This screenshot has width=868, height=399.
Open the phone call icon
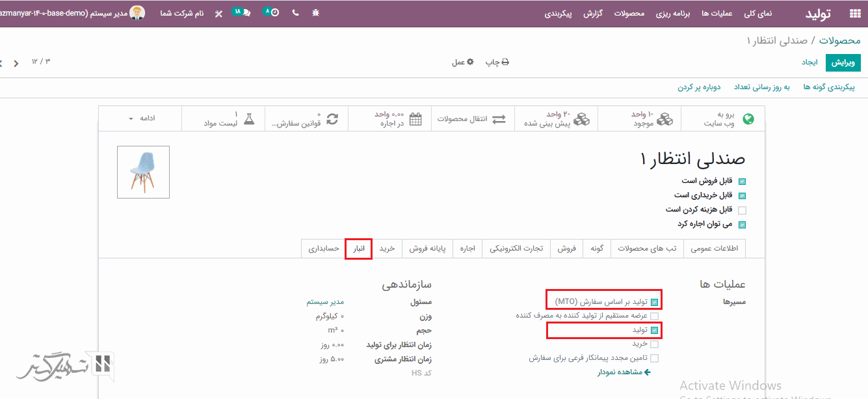point(296,13)
